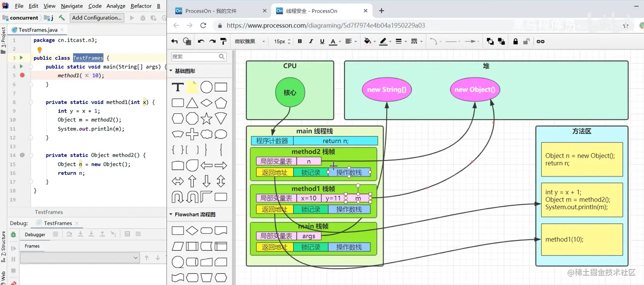
Task: Select the Text T shape in palette
Action: [x=178, y=87]
